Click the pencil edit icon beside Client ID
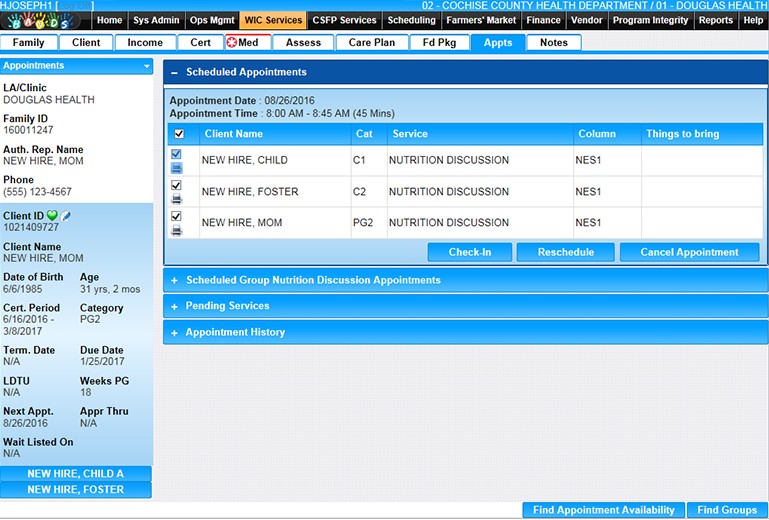The image size is (769, 520). [66, 216]
